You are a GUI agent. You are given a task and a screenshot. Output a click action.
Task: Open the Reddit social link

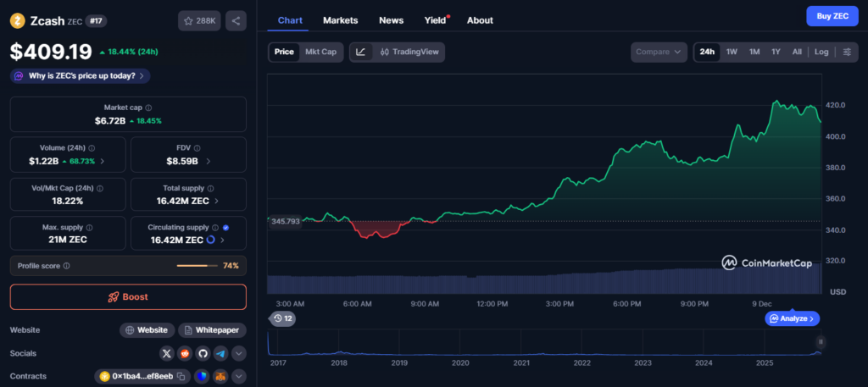tap(185, 353)
